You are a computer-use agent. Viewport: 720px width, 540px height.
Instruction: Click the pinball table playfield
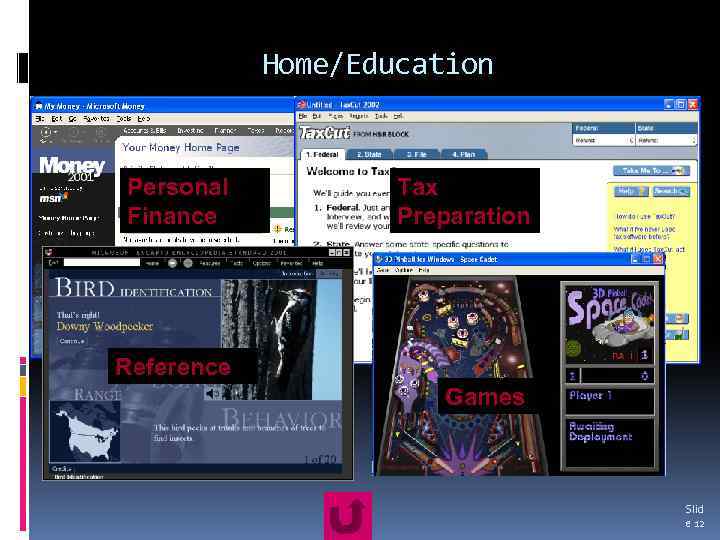coord(462,376)
